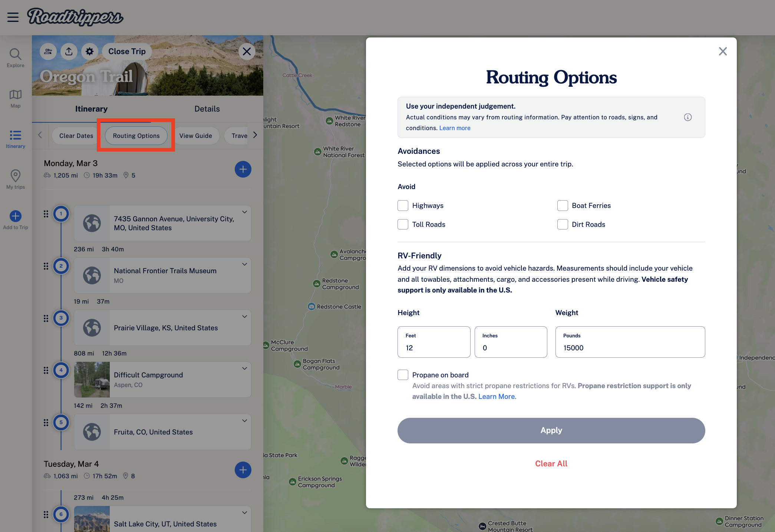Click Redstone Castle map marker
The height and width of the screenshot is (532, 775).
(311, 307)
